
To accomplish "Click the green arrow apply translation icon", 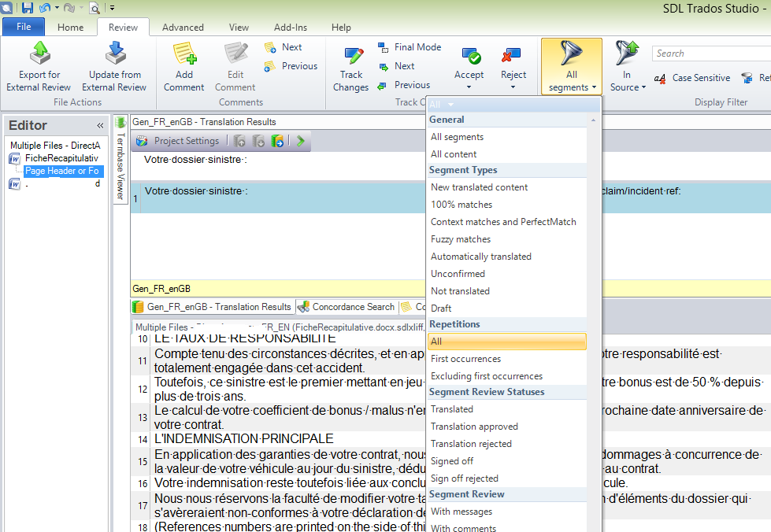I will pos(300,142).
